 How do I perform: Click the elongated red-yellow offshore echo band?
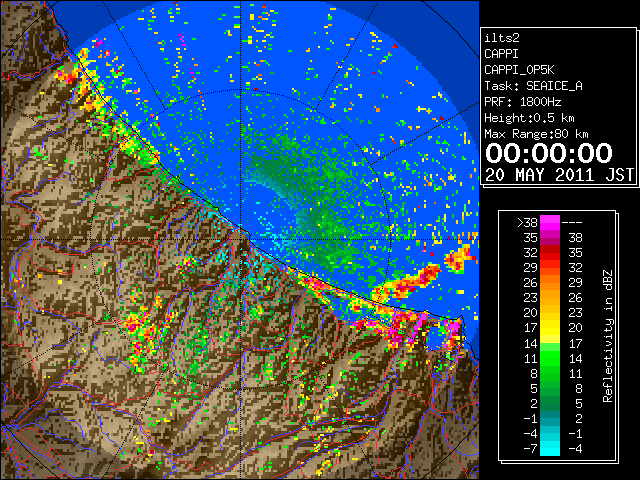pos(406,284)
